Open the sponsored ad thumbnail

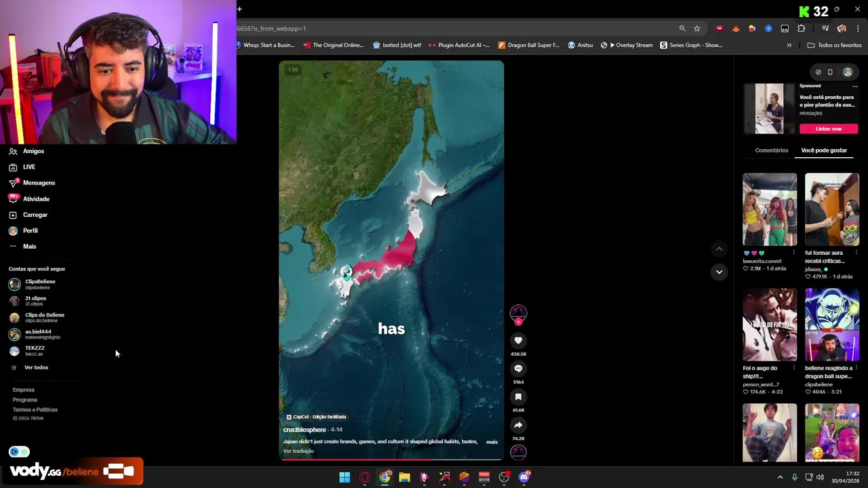769,109
